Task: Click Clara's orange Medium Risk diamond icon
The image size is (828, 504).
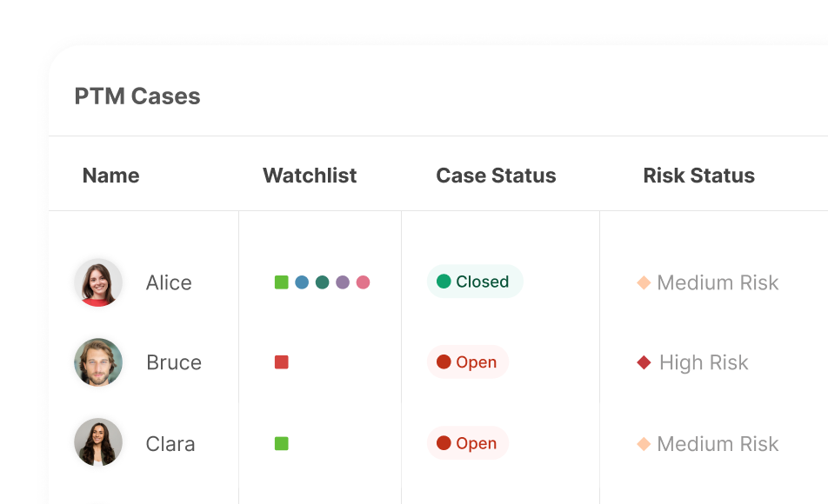Action: pyautogui.click(x=644, y=444)
